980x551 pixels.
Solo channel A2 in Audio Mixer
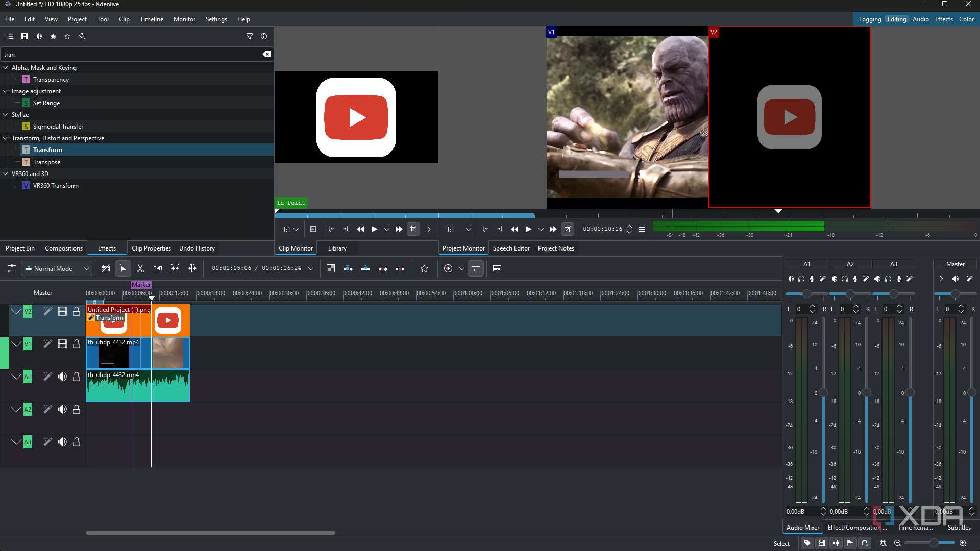tap(845, 279)
